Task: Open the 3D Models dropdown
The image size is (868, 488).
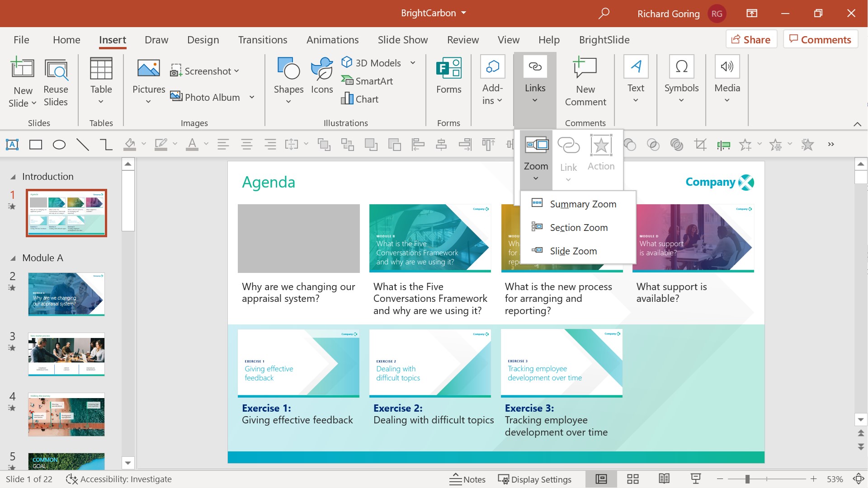Action: pyautogui.click(x=413, y=62)
